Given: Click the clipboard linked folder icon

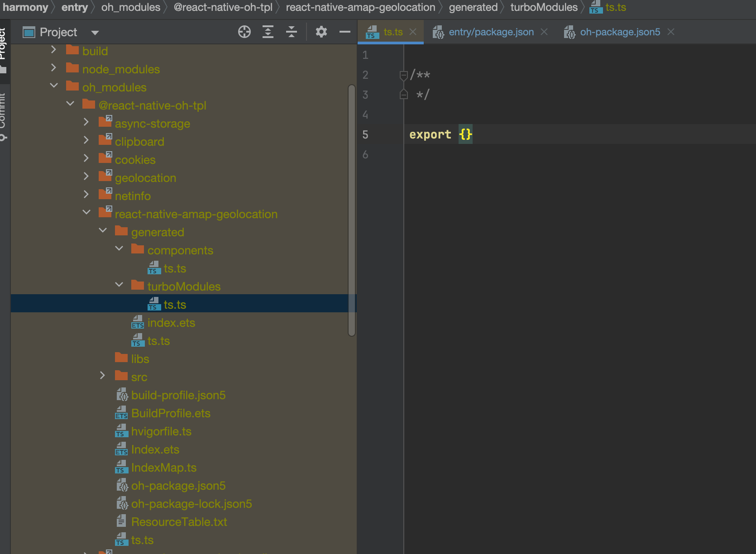Looking at the screenshot, I should pos(105,139).
